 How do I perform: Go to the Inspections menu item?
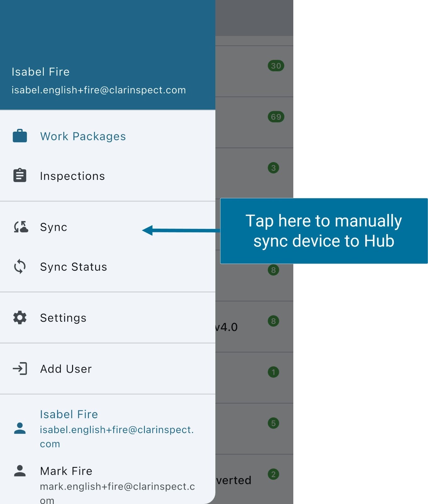(72, 176)
